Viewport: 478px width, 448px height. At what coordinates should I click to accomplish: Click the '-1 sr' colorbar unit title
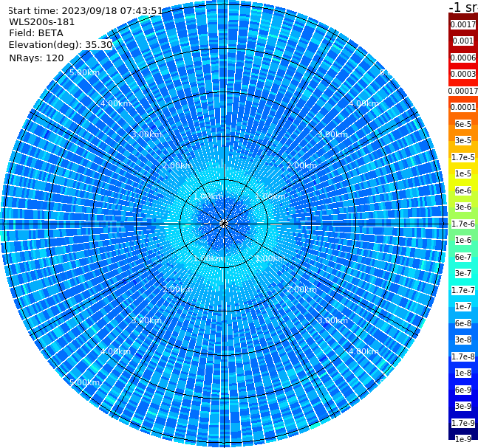click(x=463, y=7)
